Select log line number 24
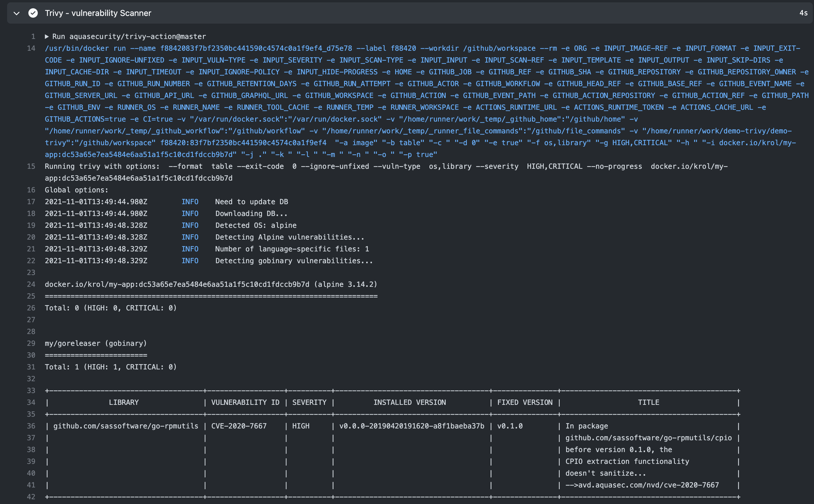814x504 pixels. (x=31, y=284)
